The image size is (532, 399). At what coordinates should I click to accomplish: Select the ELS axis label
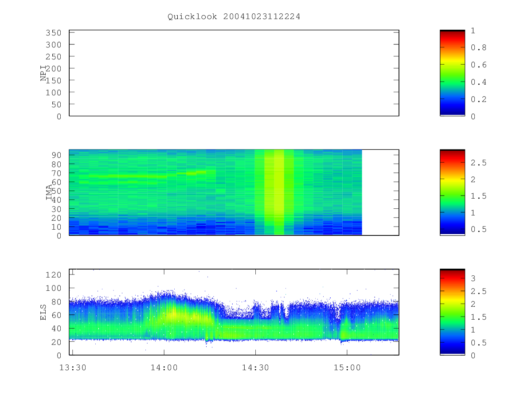43,312
